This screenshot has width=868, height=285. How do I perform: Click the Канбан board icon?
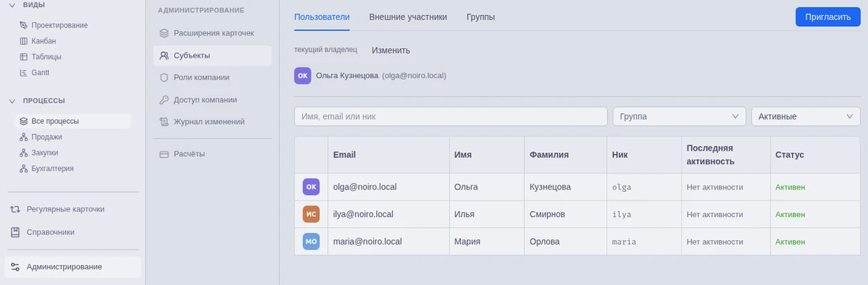point(23,41)
